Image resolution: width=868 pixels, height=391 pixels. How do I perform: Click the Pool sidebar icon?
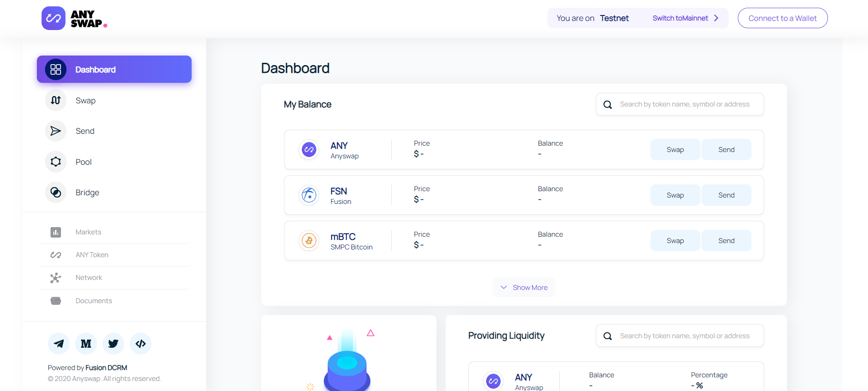click(x=56, y=162)
